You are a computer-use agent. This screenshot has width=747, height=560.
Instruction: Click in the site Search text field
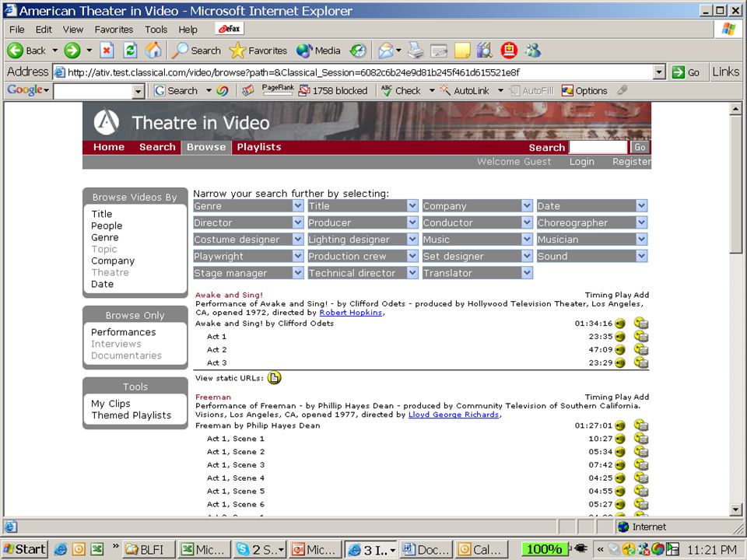(598, 147)
